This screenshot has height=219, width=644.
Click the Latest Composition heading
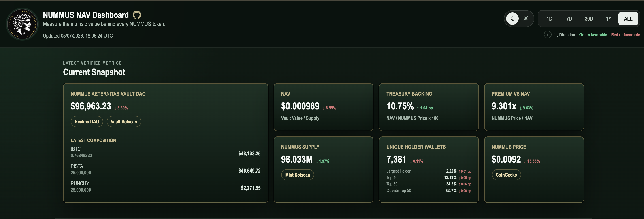[93, 140]
